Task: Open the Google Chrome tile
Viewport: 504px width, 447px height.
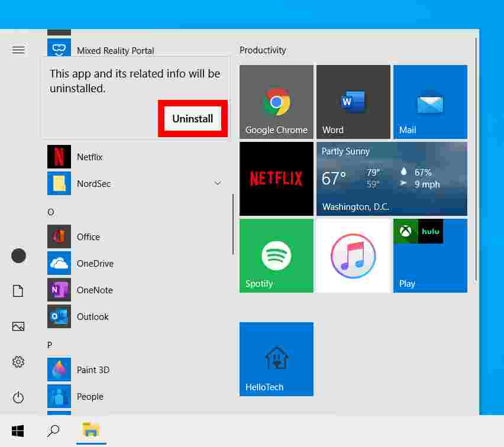Action: click(276, 102)
